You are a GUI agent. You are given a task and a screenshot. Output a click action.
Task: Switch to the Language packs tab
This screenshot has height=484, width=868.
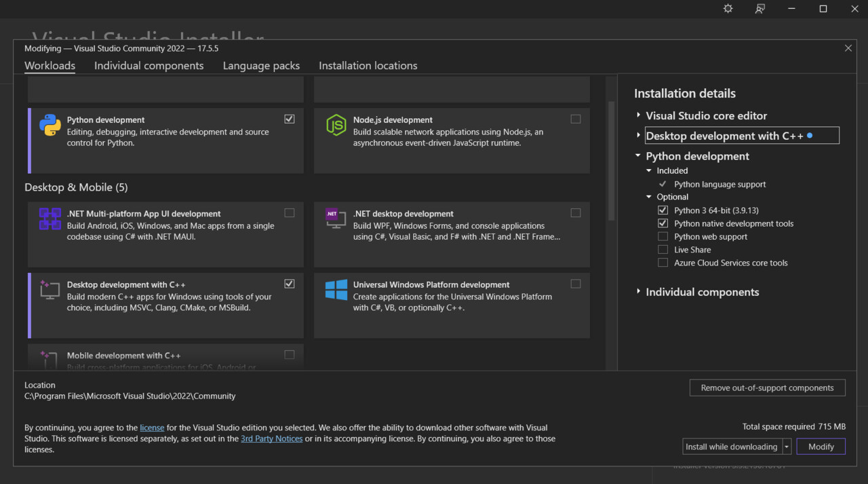[x=261, y=66]
